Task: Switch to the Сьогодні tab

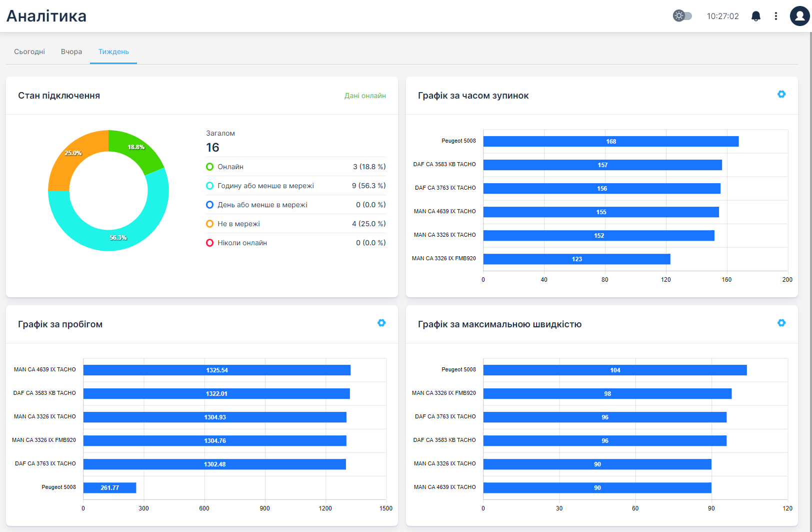Action: (x=29, y=52)
